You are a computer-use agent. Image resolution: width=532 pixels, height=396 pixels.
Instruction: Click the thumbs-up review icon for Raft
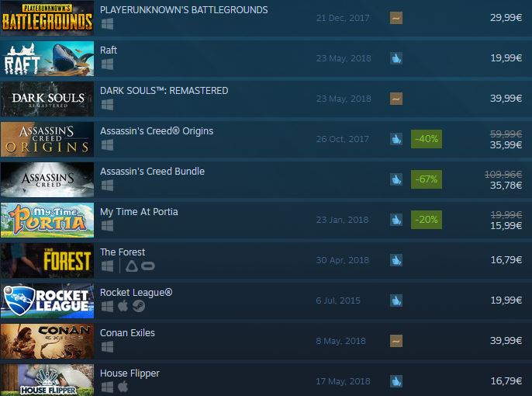[x=396, y=58]
